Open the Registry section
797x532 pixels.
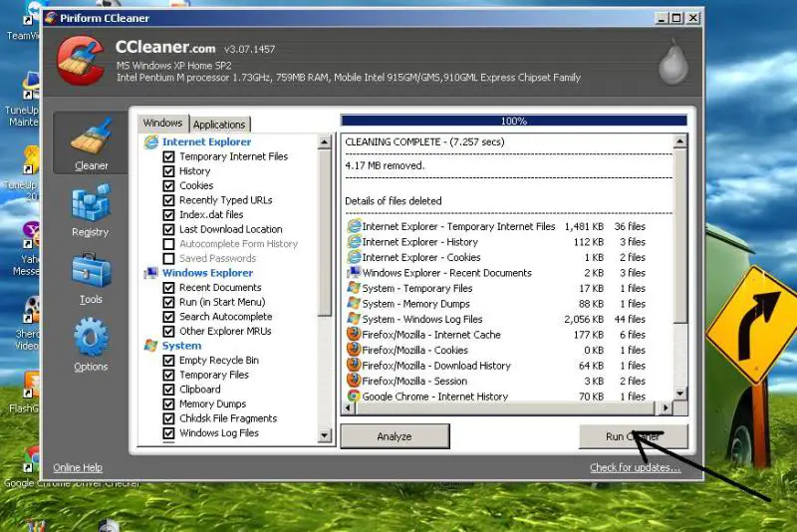[x=91, y=211]
